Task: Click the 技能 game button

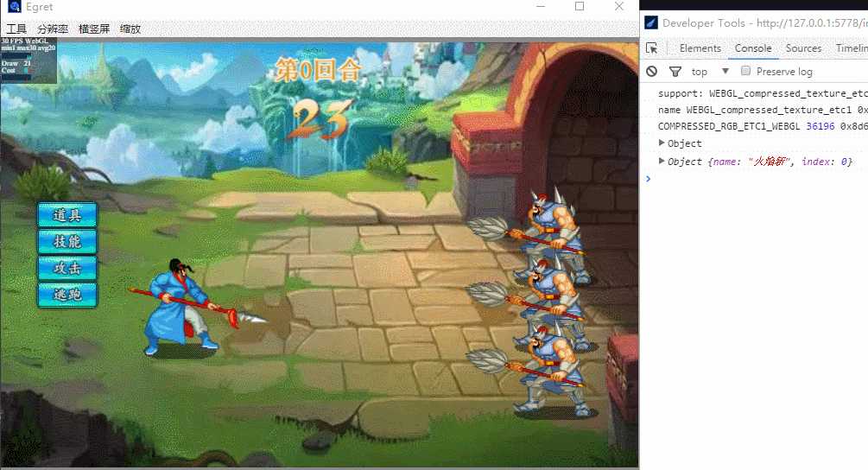Action: [67, 241]
